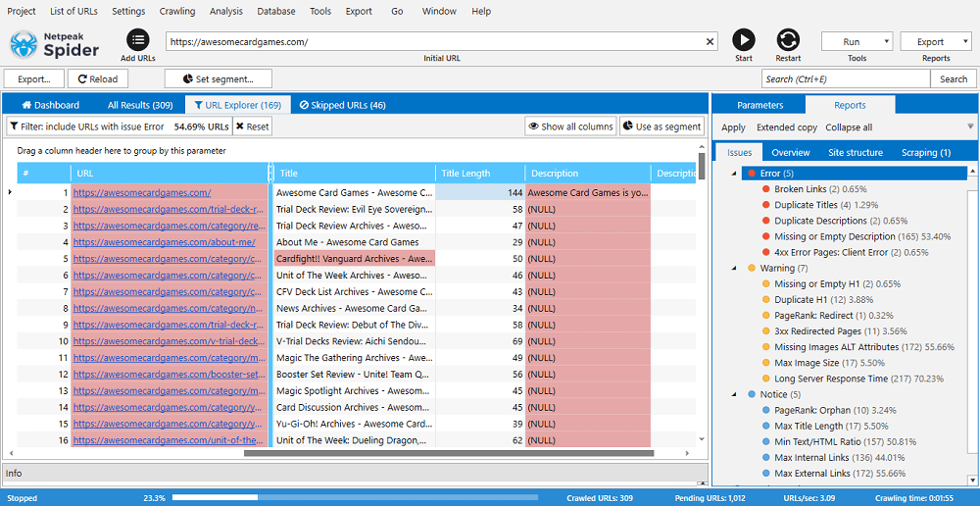Open the reports panel options arrow
980x506 pixels.
(x=970, y=126)
